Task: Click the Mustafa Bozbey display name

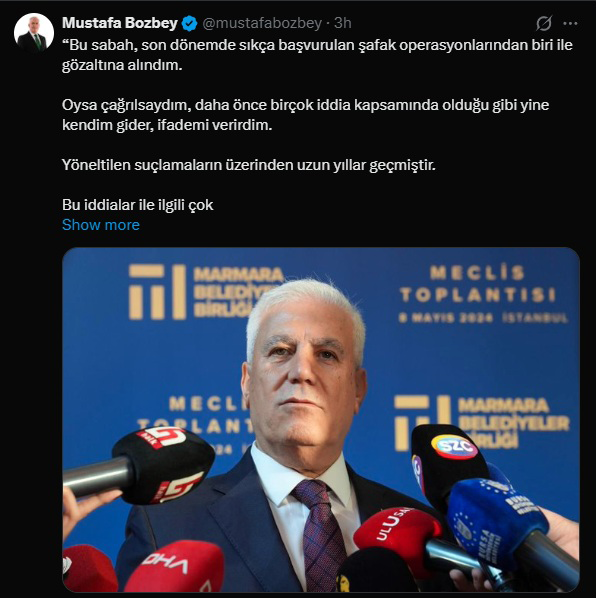Action: 120,23
